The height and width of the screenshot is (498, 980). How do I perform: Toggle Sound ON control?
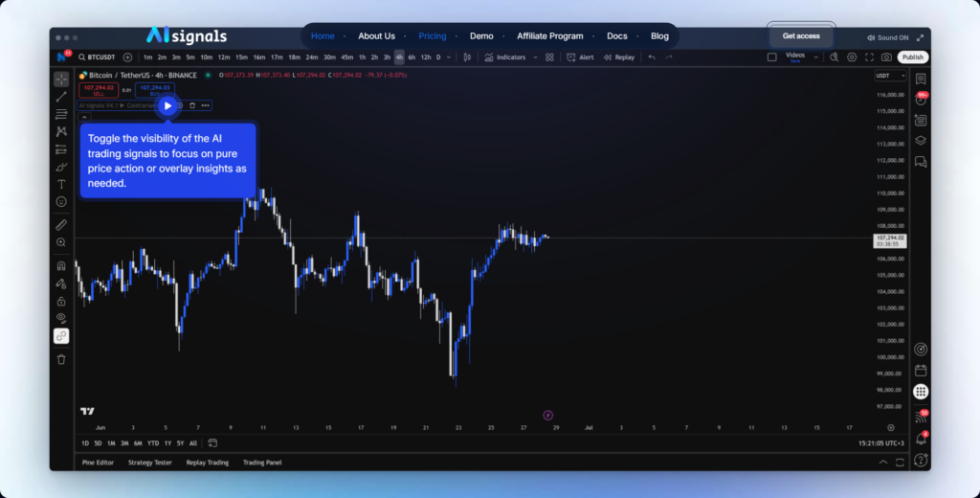point(887,36)
